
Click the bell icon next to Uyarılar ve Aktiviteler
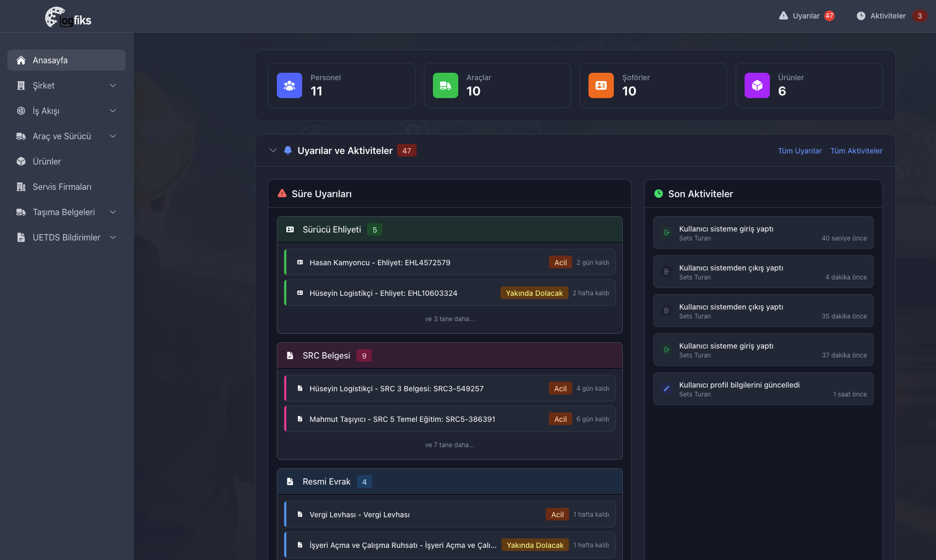pyautogui.click(x=287, y=150)
